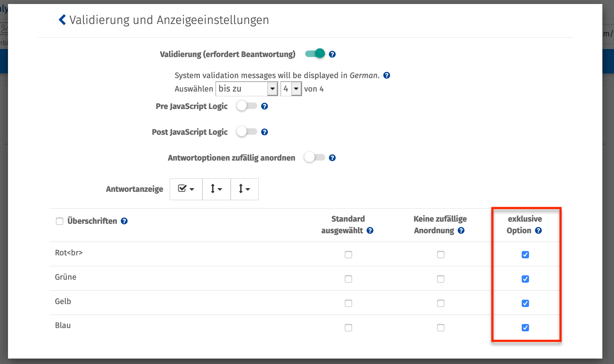Image resolution: width=614 pixels, height=364 pixels.
Task: Check the Überschriften checkbox
Action: point(59,221)
